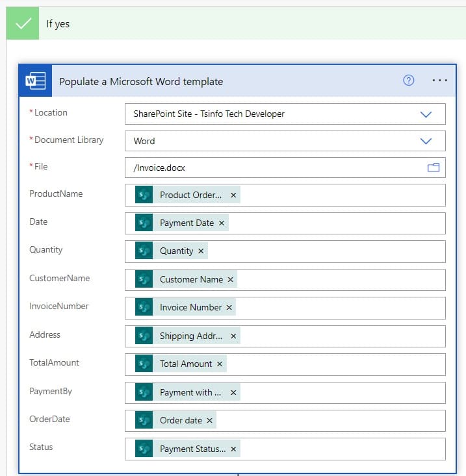Viewport: 466px width, 476px height.
Task: Click the InvoiceNumber field label
Action: (x=59, y=306)
